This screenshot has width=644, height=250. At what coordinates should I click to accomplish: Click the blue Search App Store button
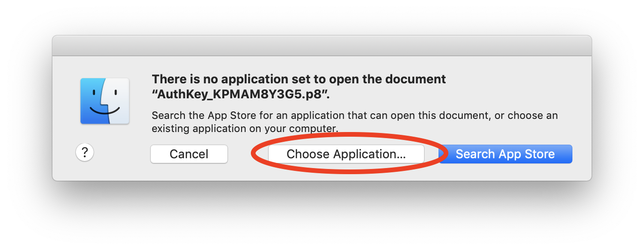click(505, 154)
